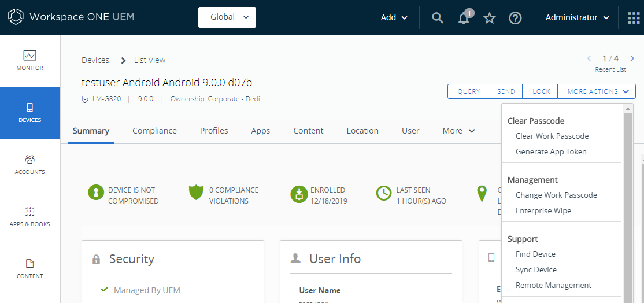644x303 pixels.
Task: Open Accounts in the sidebar
Action: [30, 165]
